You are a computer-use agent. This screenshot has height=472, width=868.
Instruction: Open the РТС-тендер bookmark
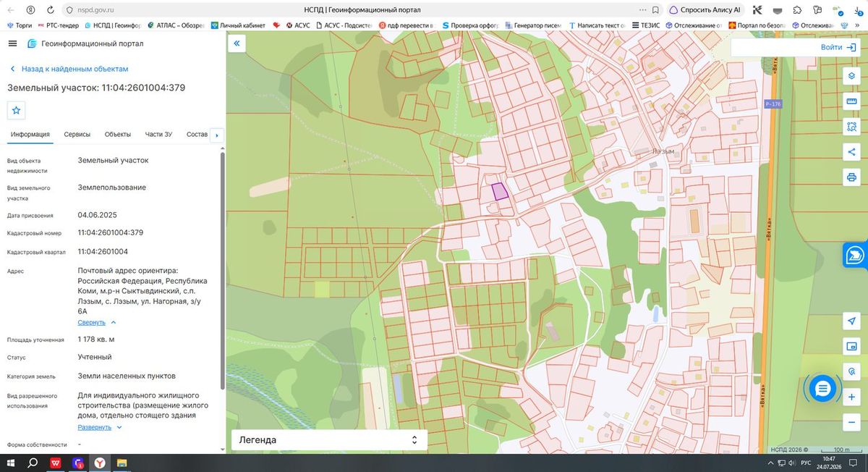pos(57,25)
